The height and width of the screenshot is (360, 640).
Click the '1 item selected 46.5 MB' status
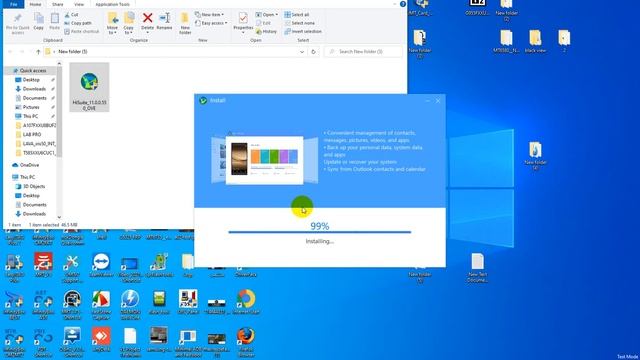[53, 225]
